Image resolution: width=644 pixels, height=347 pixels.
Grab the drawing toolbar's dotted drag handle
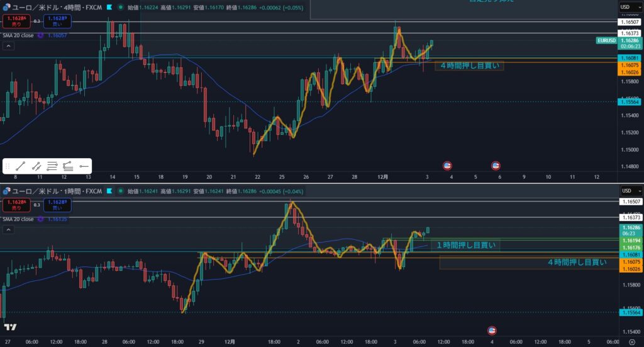coord(8,166)
